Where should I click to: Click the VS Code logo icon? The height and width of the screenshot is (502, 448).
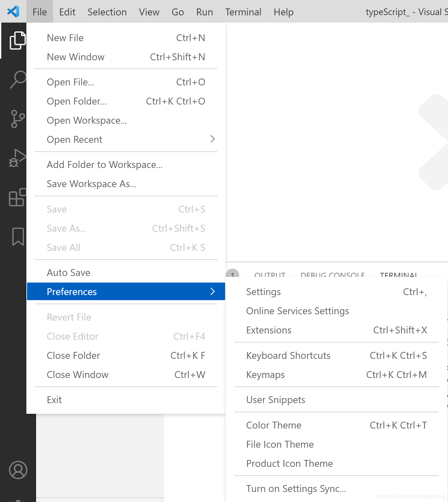(x=13, y=12)
